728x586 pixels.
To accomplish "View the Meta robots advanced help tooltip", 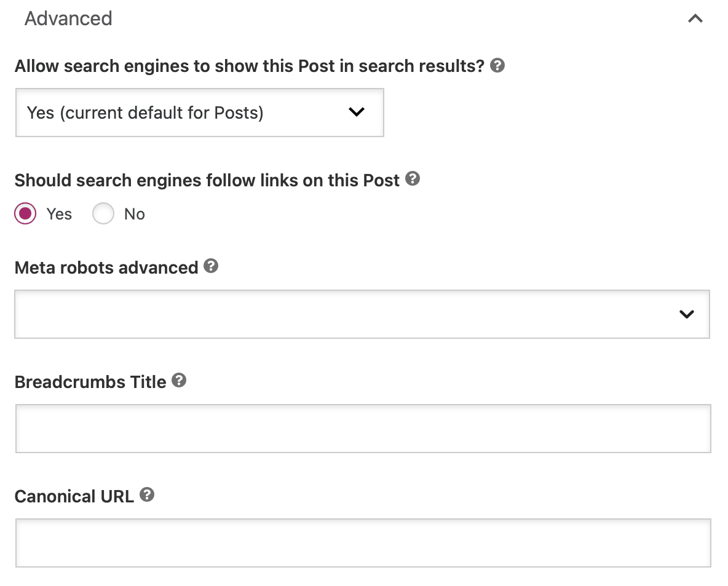I will (x=211, y=266).
